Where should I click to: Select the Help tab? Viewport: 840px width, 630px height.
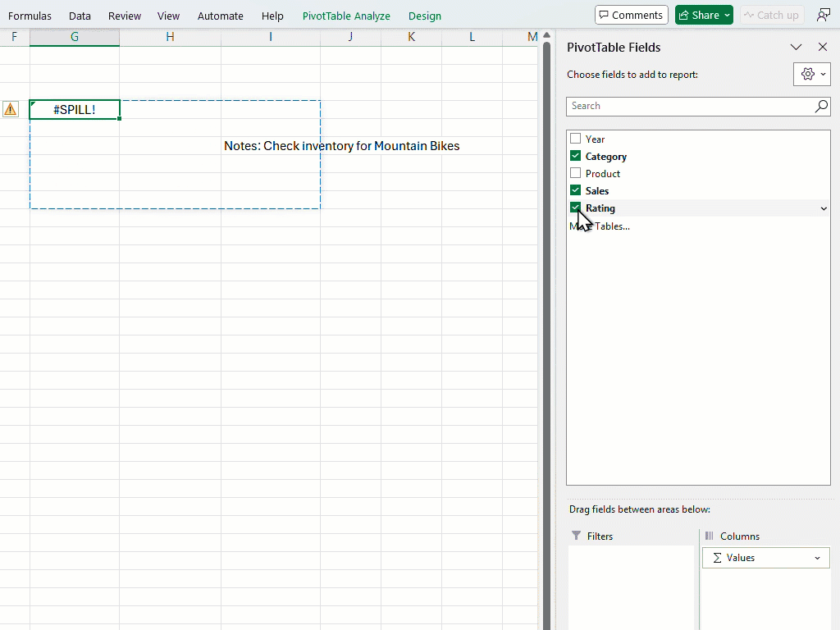pos(272,16)
